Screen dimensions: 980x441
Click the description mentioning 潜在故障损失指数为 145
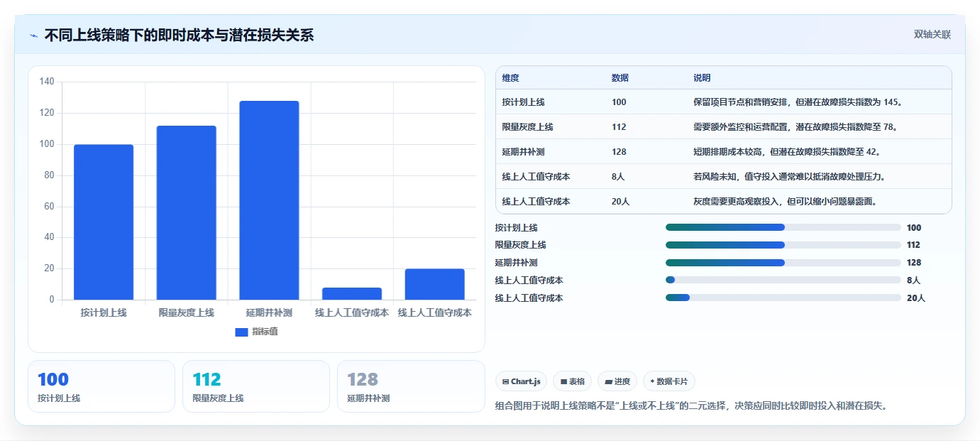coord(798,102)
